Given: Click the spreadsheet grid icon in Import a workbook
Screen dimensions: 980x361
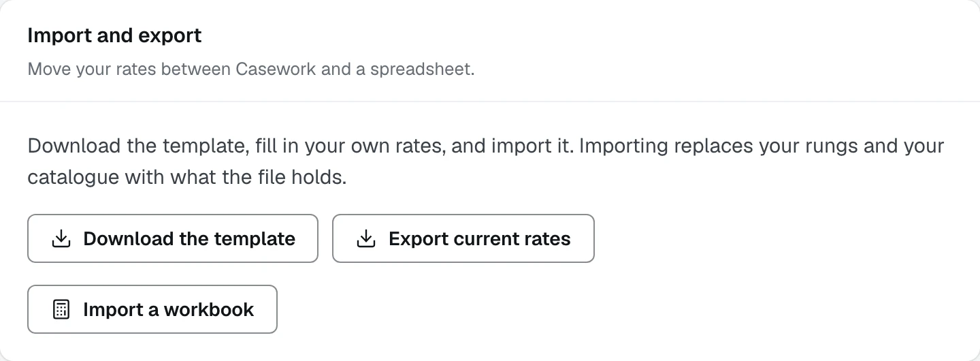Looking at the screenshot, I should 61,309.
